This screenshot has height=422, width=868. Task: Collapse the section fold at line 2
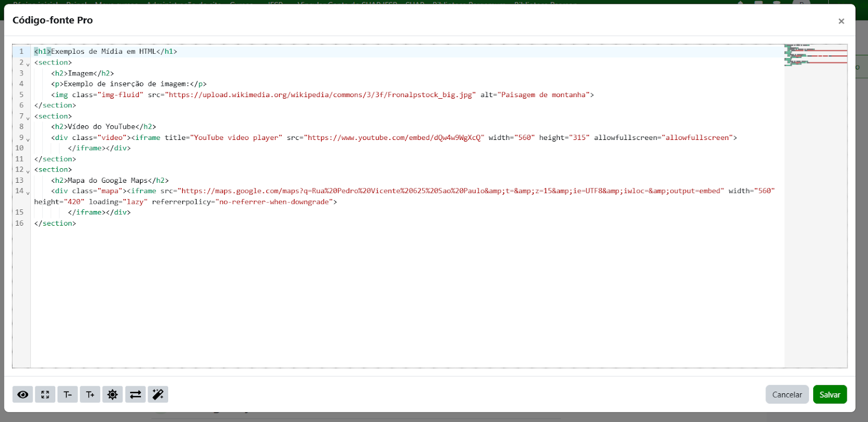coord(28,64)
